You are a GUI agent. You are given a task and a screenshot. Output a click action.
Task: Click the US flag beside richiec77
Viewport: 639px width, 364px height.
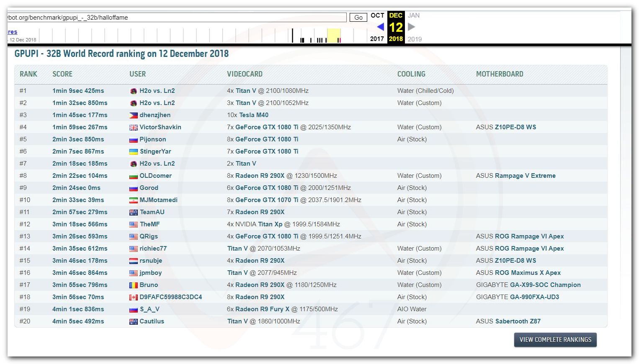[x=134, y=249]
